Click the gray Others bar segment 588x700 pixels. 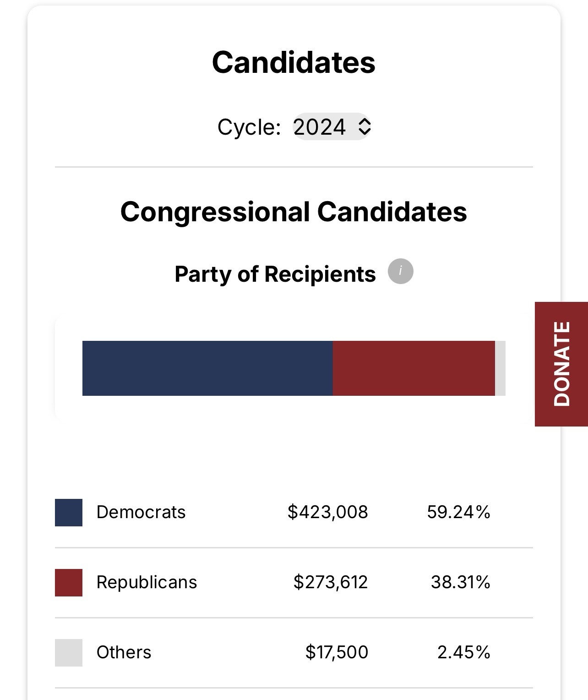[500, 368]
